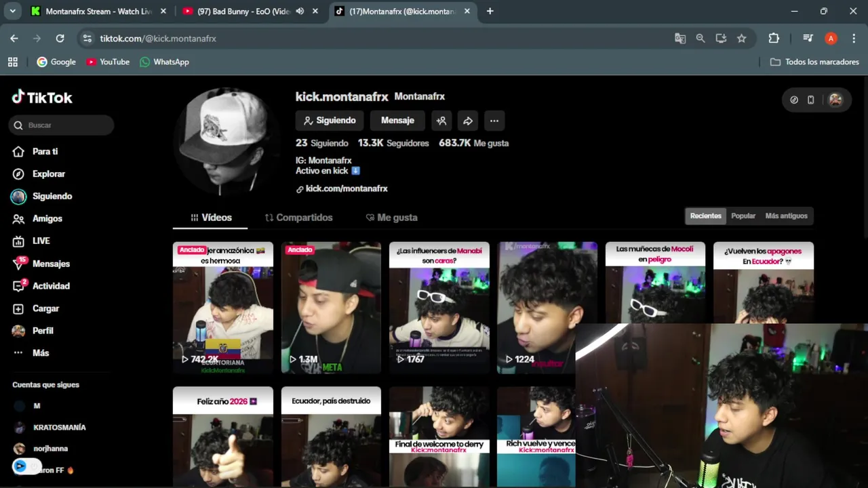Open the Explorar compass icon
868x488 pixels.
[x=18, y=174]
